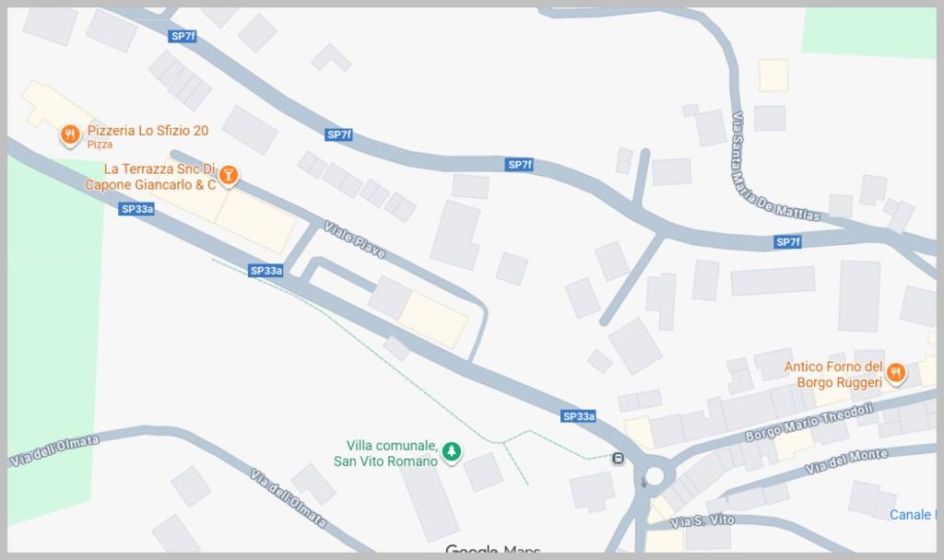
Task: Click the roundabout center circle
Action: point(655,476)
